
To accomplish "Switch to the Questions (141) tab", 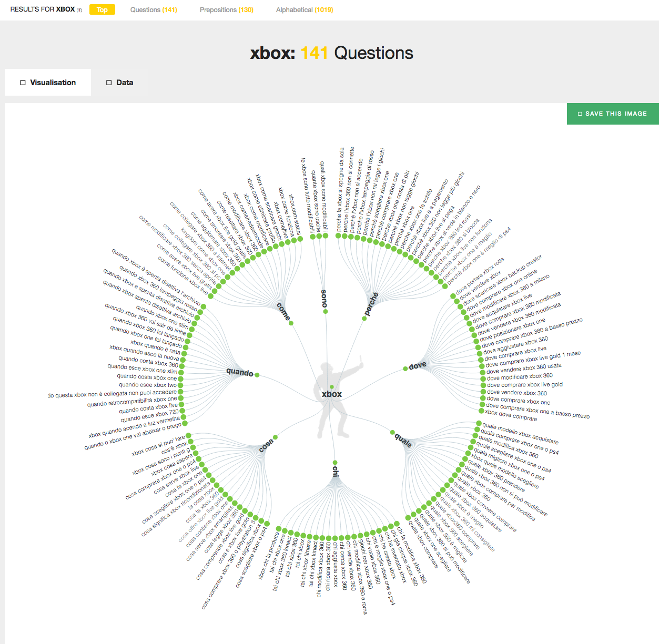I will (154, 10).
